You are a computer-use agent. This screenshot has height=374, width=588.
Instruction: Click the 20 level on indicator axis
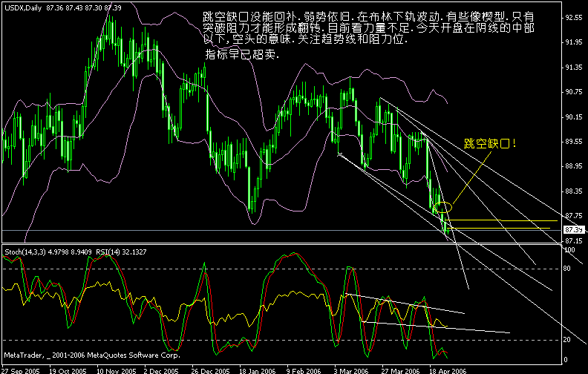566,340
